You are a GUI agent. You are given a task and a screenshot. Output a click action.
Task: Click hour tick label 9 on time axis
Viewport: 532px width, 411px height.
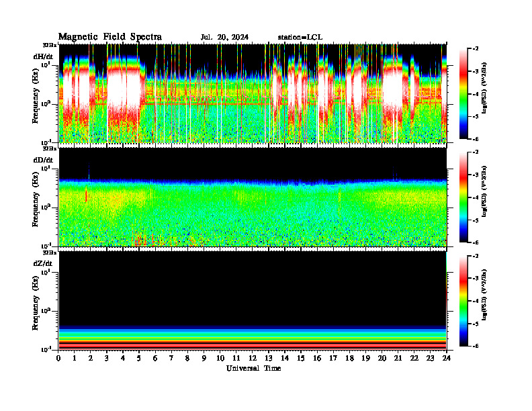coord(204,358)
